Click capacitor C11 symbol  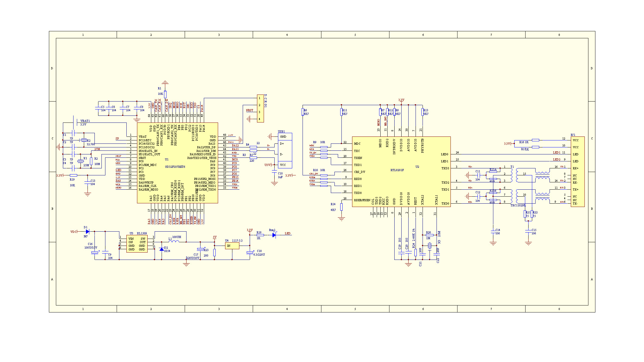479,175
